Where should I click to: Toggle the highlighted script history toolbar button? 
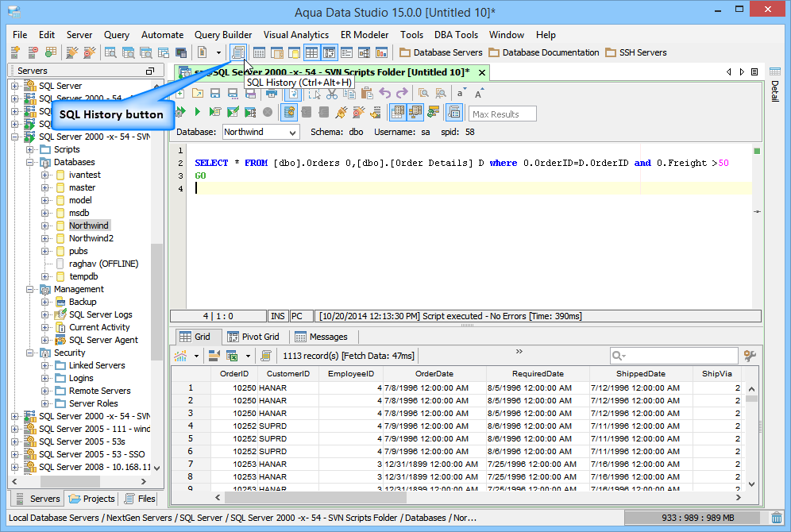454,112
